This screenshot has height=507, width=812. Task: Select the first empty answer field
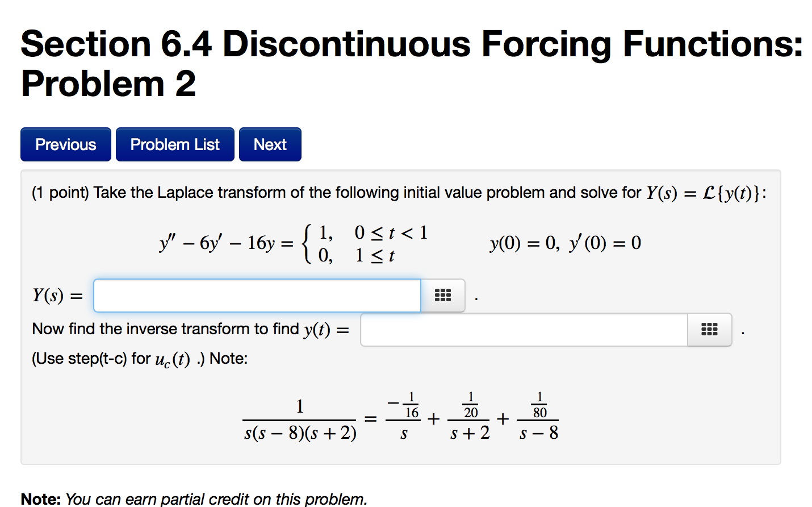(257, 295)
